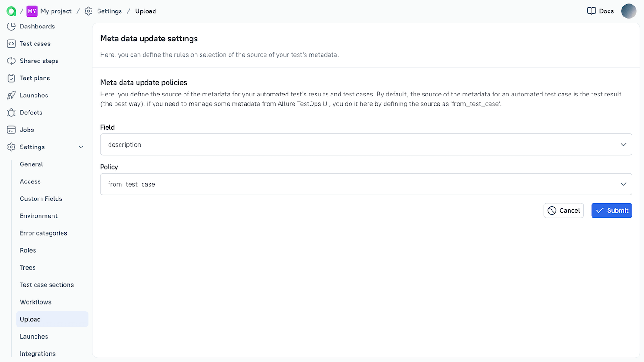Switch to the Workflows settings page

coord(35,302)
